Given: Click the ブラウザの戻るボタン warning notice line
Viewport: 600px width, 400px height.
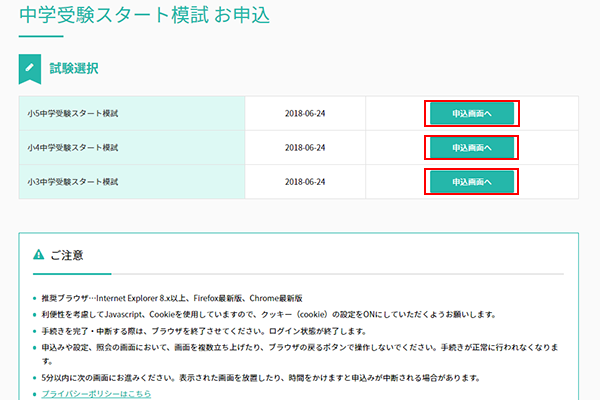Looking at the screenshot, I should 300,346.
